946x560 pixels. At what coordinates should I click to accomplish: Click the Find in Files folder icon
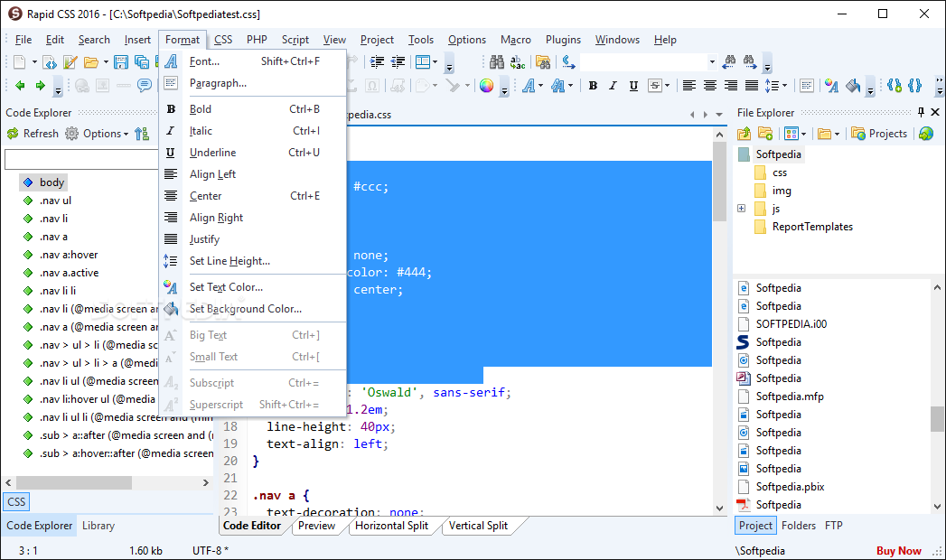coord(543,61)
